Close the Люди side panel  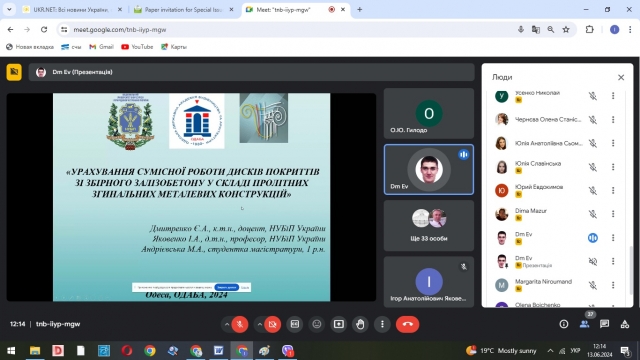[621, 77]
